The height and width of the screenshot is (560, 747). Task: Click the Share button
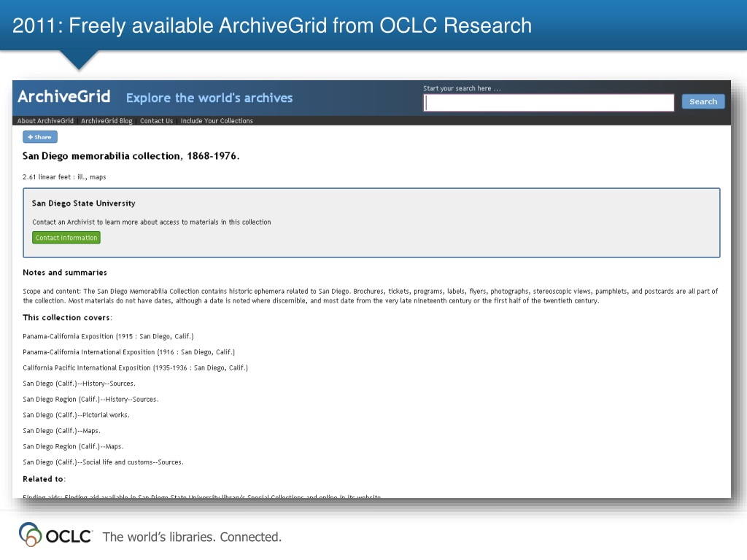tap(40, 137)
